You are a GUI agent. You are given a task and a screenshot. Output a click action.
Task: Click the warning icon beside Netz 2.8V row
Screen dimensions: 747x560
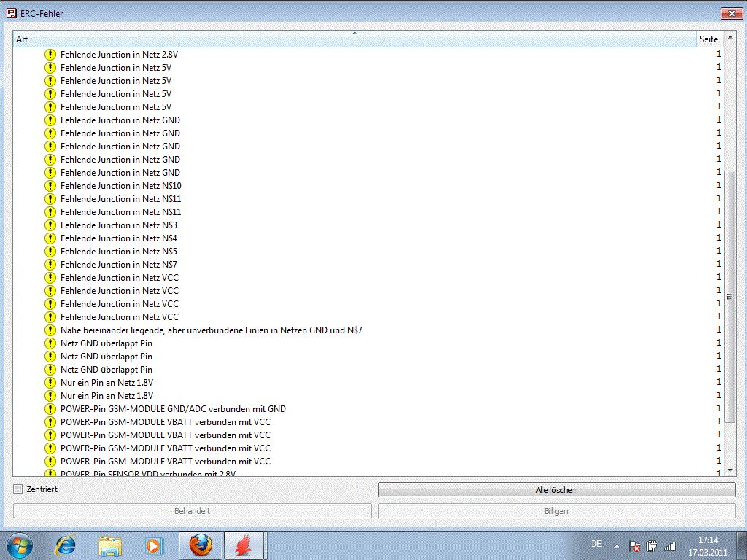(50, 55)
